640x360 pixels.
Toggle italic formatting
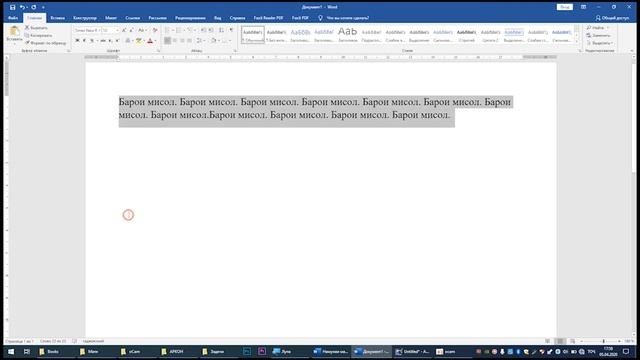tap(84, 40)
